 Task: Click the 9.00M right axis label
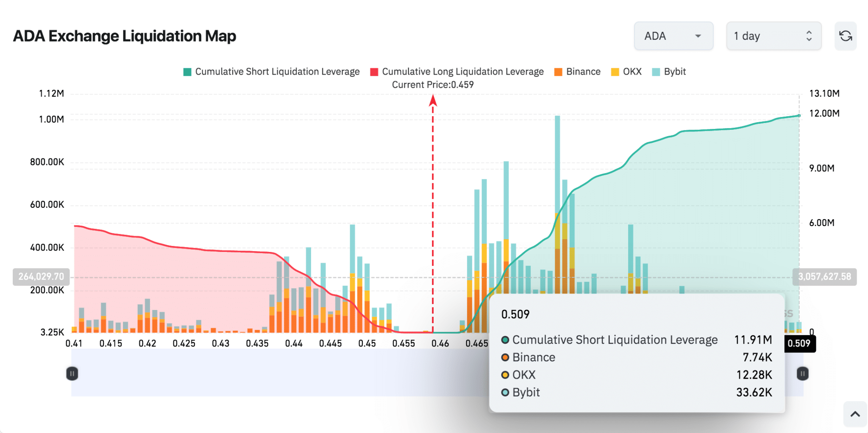click(822, 168)
